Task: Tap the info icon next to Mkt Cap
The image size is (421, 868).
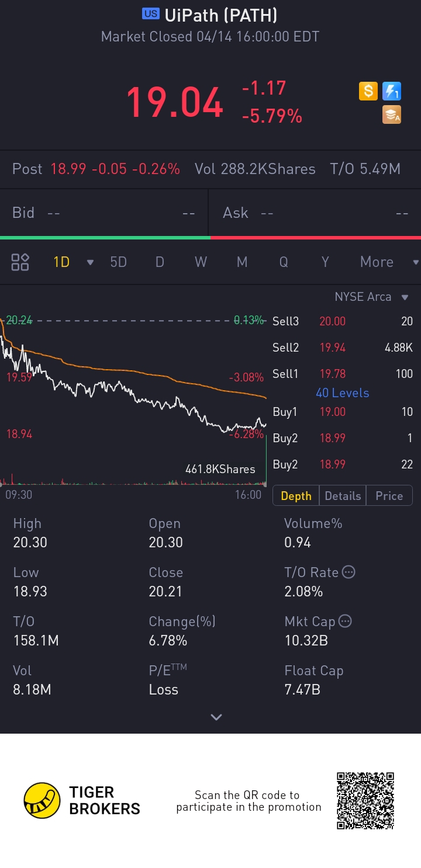Action: (345, 621)
